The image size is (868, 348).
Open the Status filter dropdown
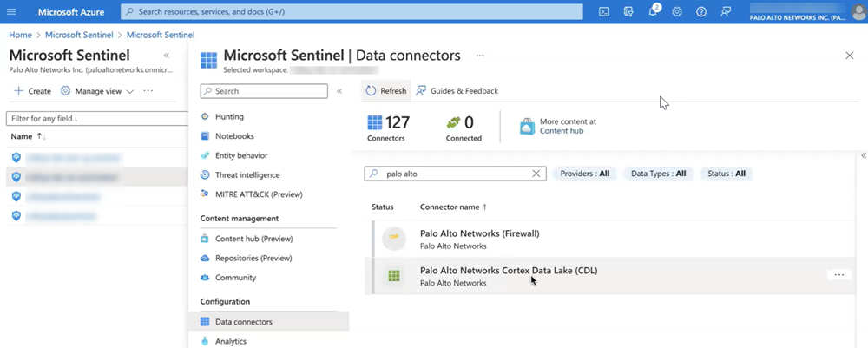pos(726,174)
